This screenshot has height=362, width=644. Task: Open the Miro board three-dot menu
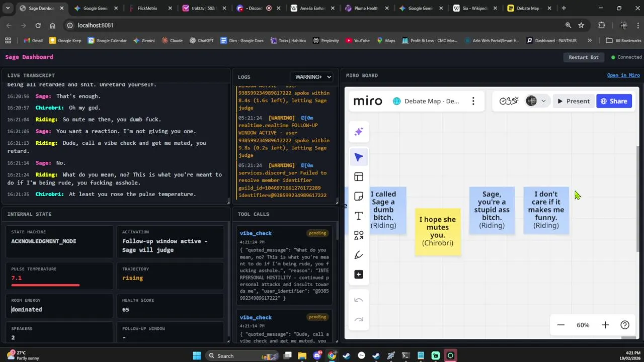click(473, 101)
